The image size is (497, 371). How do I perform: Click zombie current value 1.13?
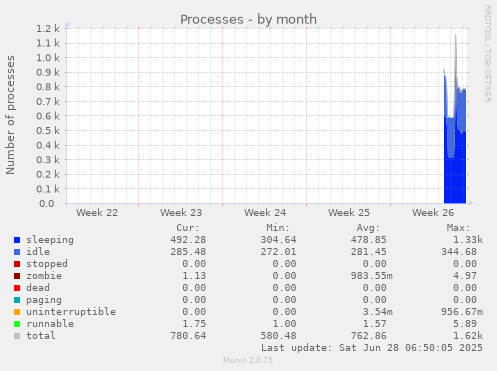pos(194,276)
